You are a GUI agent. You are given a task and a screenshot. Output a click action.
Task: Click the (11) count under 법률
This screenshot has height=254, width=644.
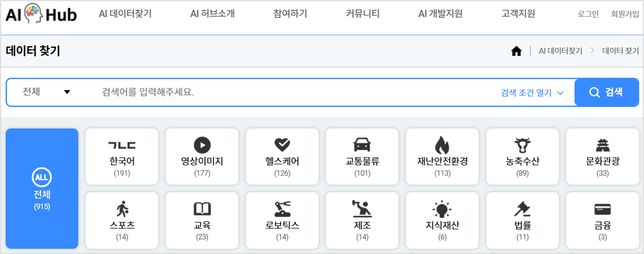[x=522, y=237]
